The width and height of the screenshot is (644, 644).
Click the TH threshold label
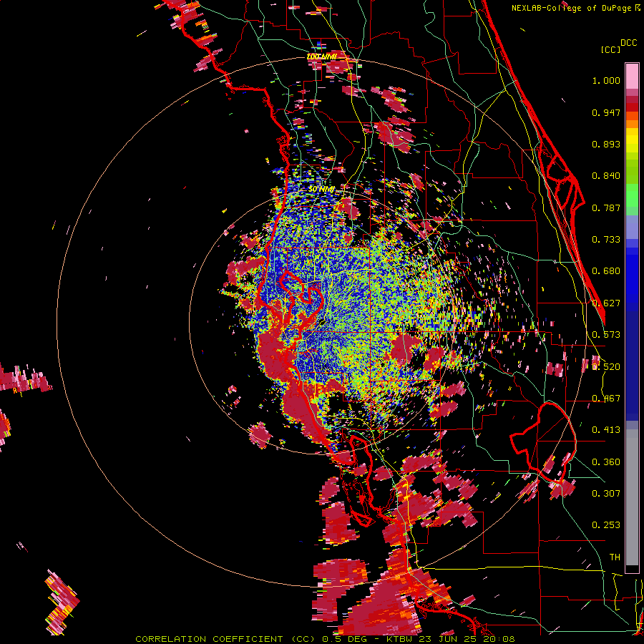[615, 557]
